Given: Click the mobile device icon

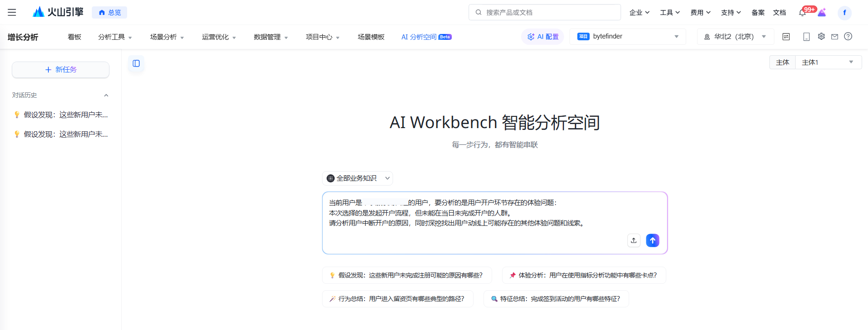Looking at the screenshot, I should (x=806, y=37).
